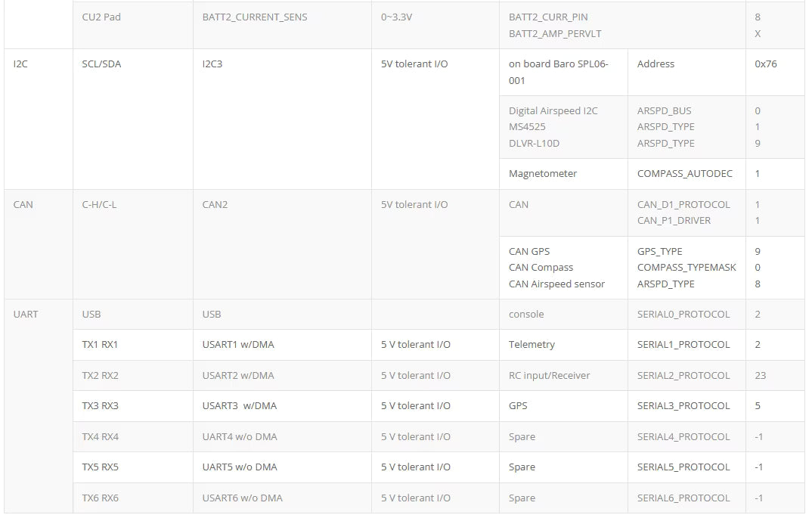
Task: Click the COMPASS_AUTODEC parameter text
Action: pos(685,173)
